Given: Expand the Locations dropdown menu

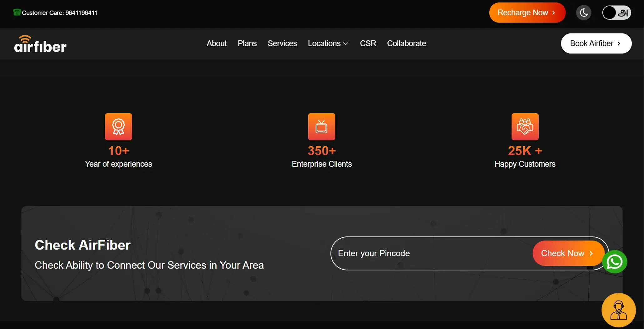Looking at the screenshot, I should pos(328,43).
